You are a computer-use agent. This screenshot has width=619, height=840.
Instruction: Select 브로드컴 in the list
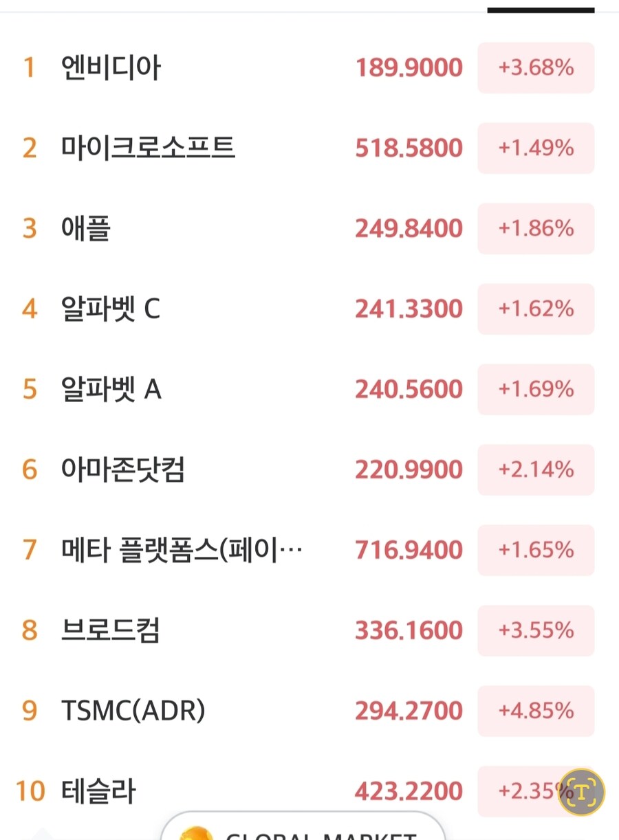[111, 631]
